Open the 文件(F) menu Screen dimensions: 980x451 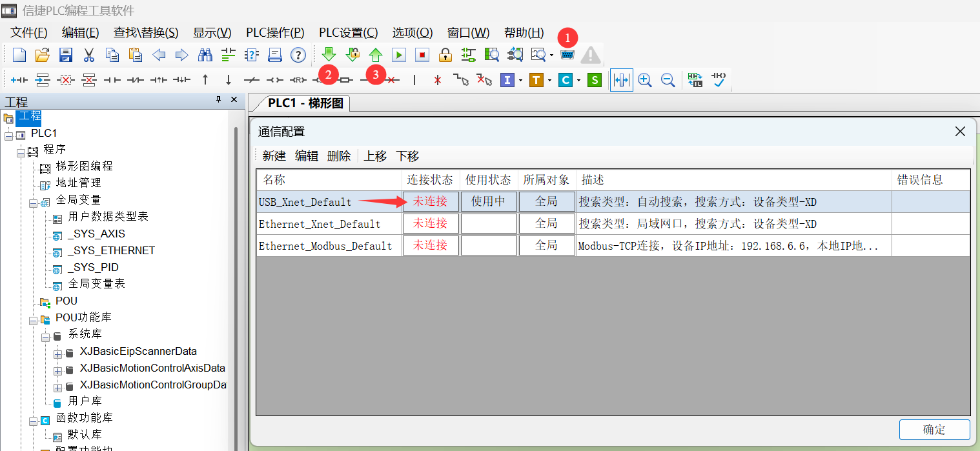tap(29, 33)
